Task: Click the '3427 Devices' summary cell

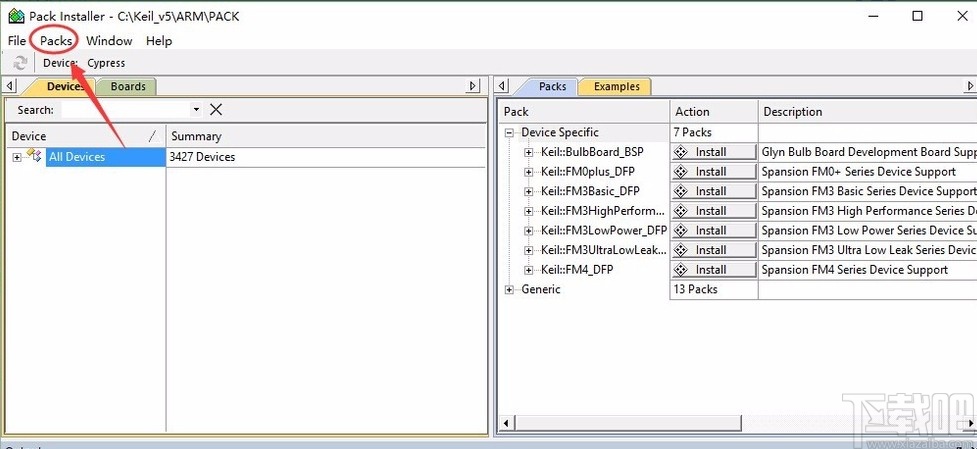Action: [x=202, y=157]
